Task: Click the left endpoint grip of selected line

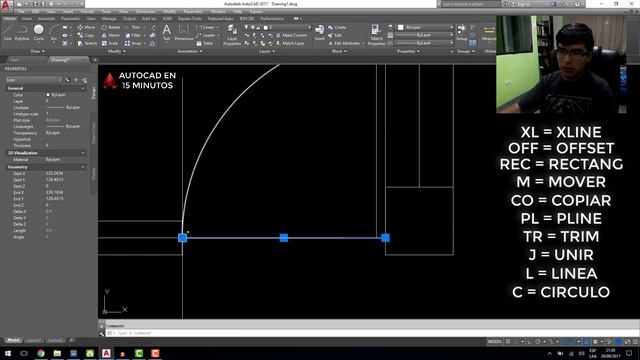Action: pyautogui.click(x=182, y=238)
